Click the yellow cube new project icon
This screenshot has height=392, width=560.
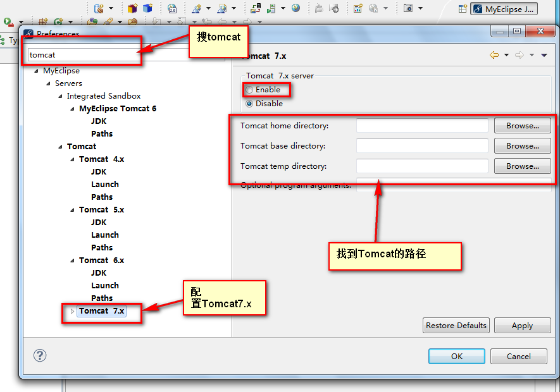coord(132,8)
